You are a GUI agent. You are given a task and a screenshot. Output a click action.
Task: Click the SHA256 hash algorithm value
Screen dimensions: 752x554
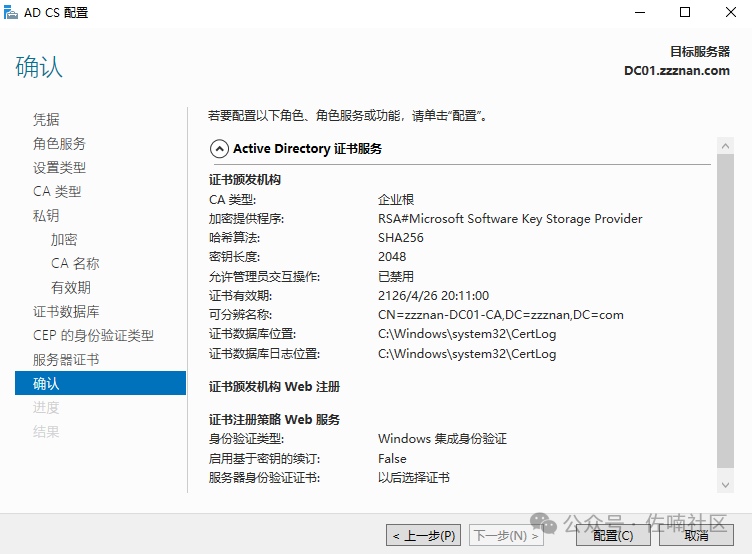pyautogui.click(x=400, y=238)
